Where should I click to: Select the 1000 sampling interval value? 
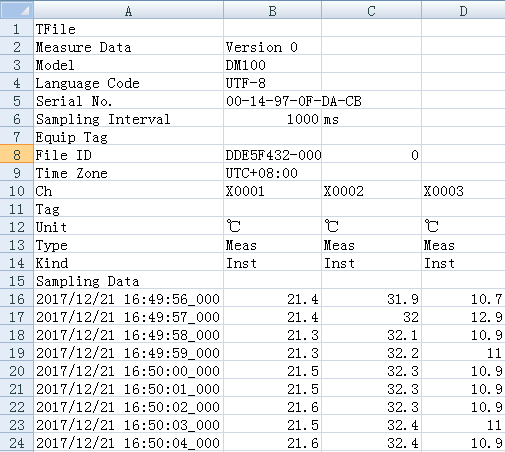[272, 119]
